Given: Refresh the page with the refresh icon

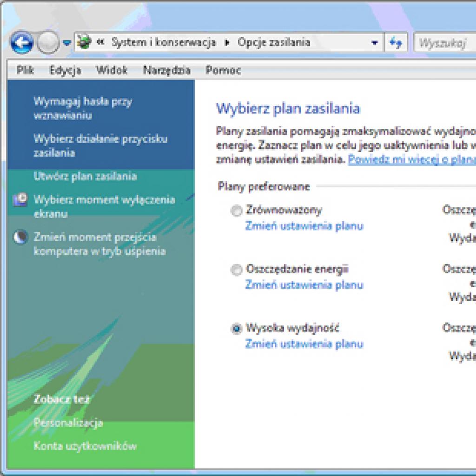Looking at the screenshot, I should [396, 43].
